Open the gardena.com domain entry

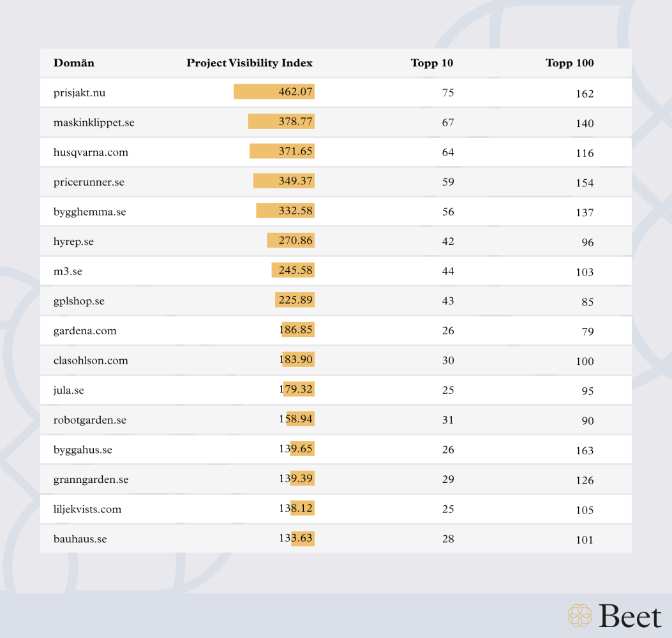(x=85, y=330)
